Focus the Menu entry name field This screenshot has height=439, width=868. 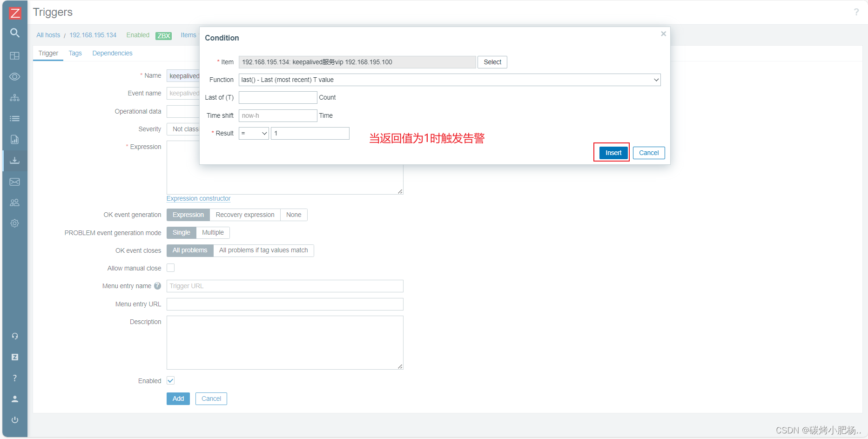tap(285, 286)
